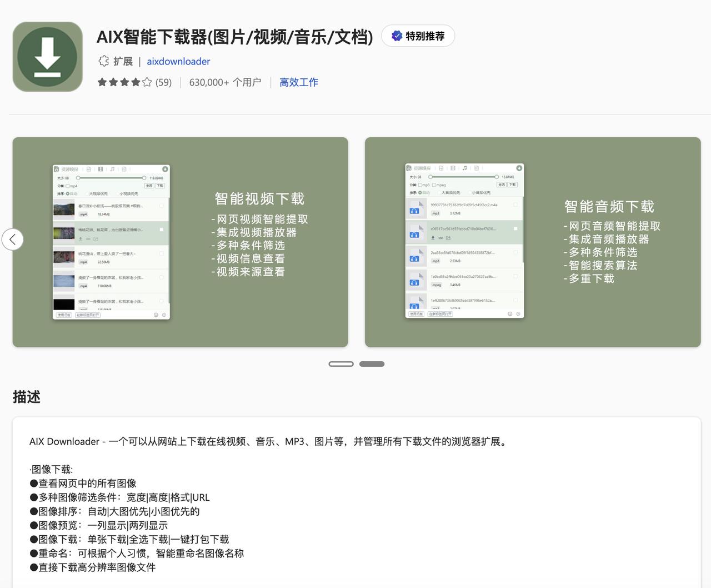Click the 描述 section heading
This screenshot has height=588, width=711.
click(x=27, y=397)
